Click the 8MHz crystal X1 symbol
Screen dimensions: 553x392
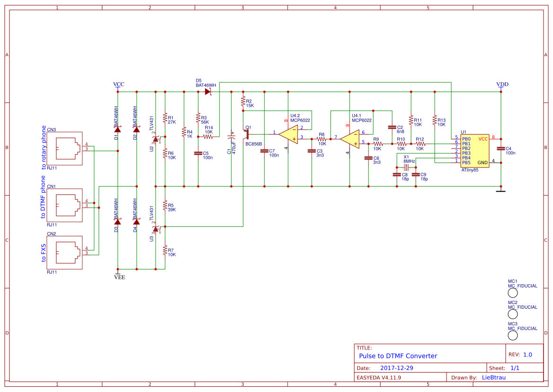(x=405, y=166)
